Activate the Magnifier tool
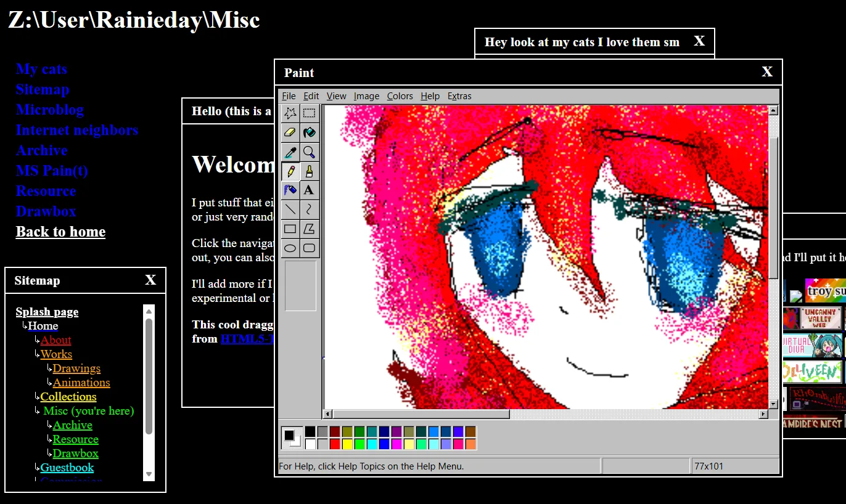Screen dimensions: 846x504 [310, 152]
